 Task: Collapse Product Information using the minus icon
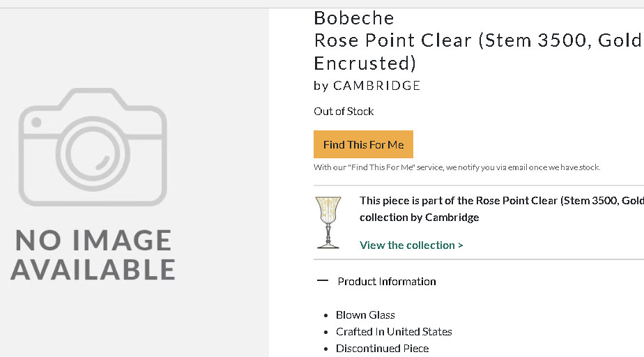tap(323, 281)
